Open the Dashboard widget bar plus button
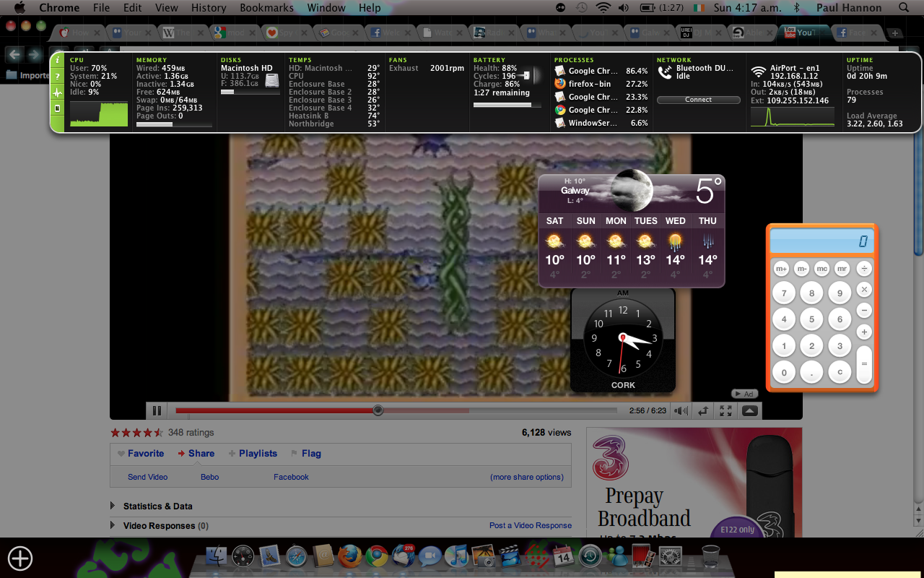The width and height of the screenshot is (924, 578). (20, 558)
